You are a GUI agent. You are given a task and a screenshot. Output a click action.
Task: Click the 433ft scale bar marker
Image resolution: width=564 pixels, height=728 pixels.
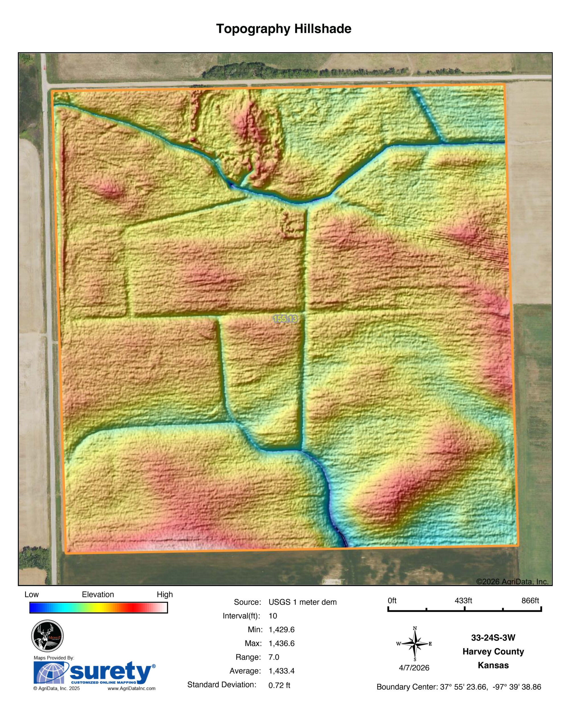point(463,601)
